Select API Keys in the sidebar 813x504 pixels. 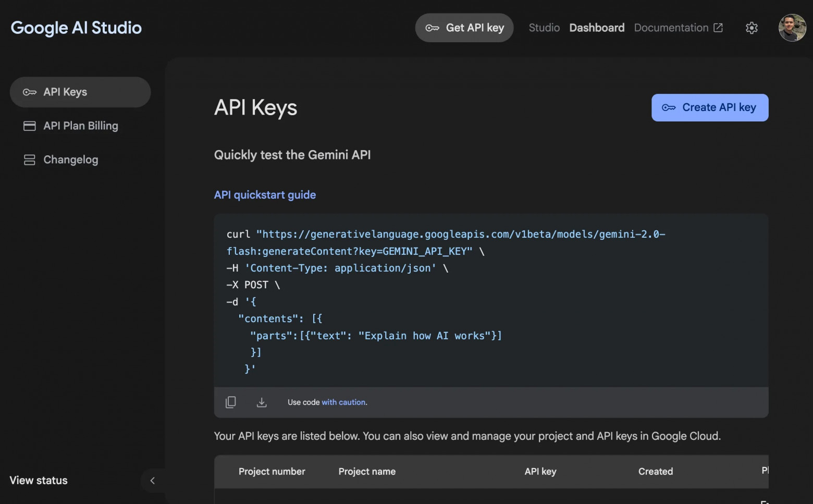pyautogui.click(x=65, y=92)
